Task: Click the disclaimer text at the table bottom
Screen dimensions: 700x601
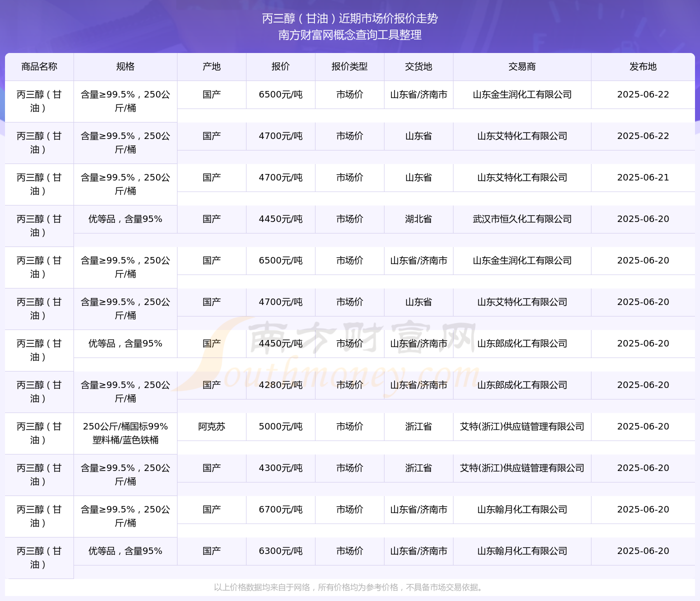Action: coord(350,587)
